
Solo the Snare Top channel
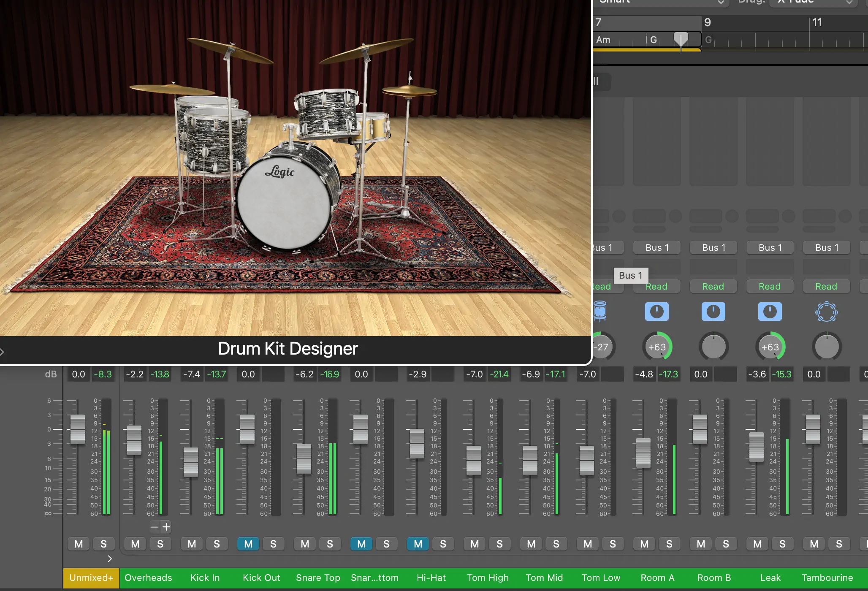click(x=330, y=544)
